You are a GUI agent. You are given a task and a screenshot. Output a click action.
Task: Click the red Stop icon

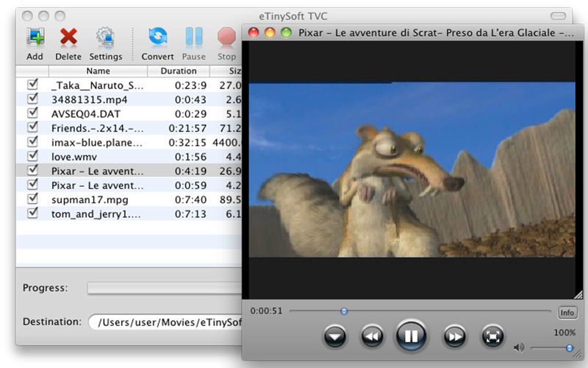tap(226, 38)
